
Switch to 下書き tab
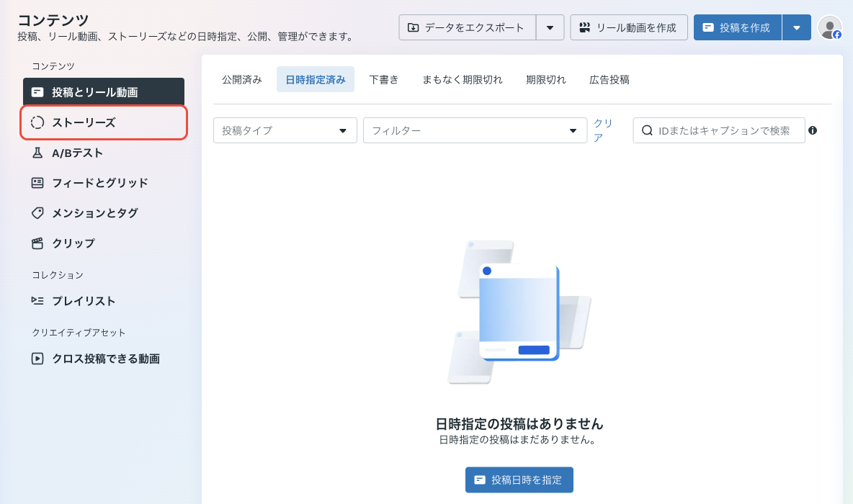[x=383, y=79]
